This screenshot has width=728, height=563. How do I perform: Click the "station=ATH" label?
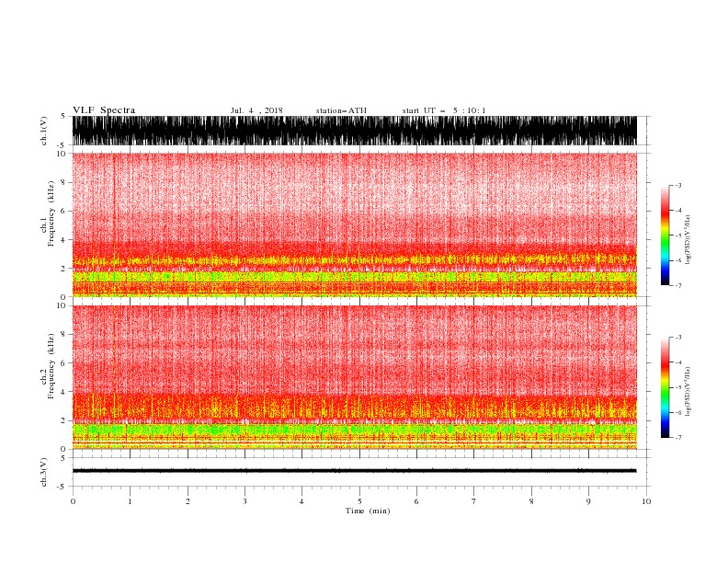click(x=341, y=110)
